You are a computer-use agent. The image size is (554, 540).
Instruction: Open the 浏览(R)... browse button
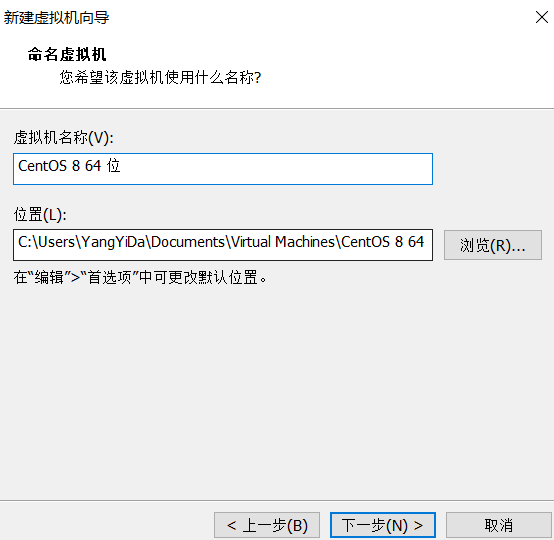coord(493,245)
